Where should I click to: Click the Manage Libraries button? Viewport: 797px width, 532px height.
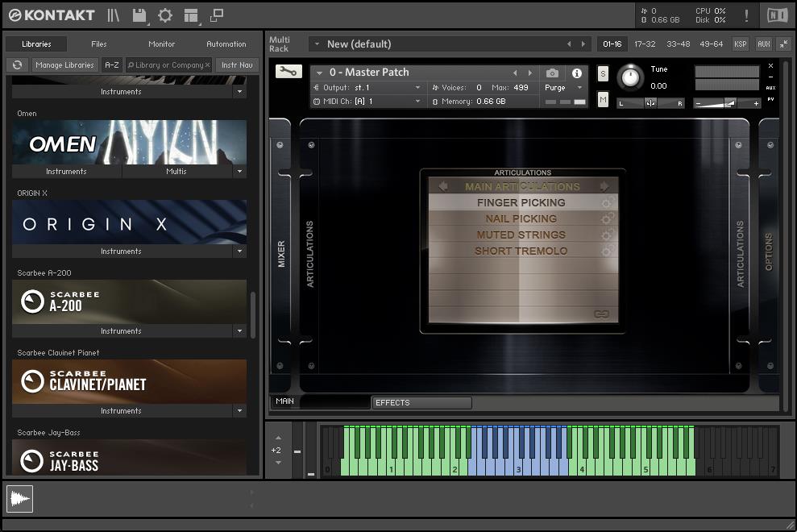pyautogui.click(x=65, y=65)
